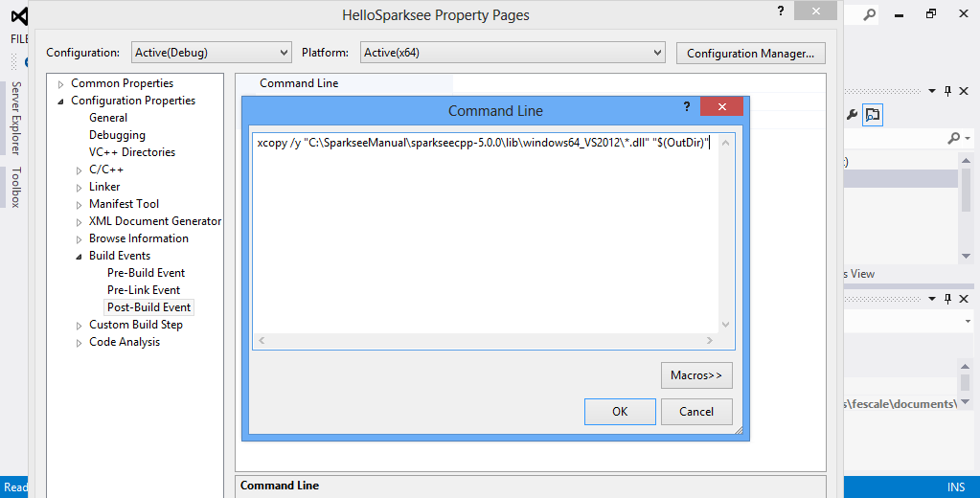Collapse the Configuration Properties node

coord(60,102)
